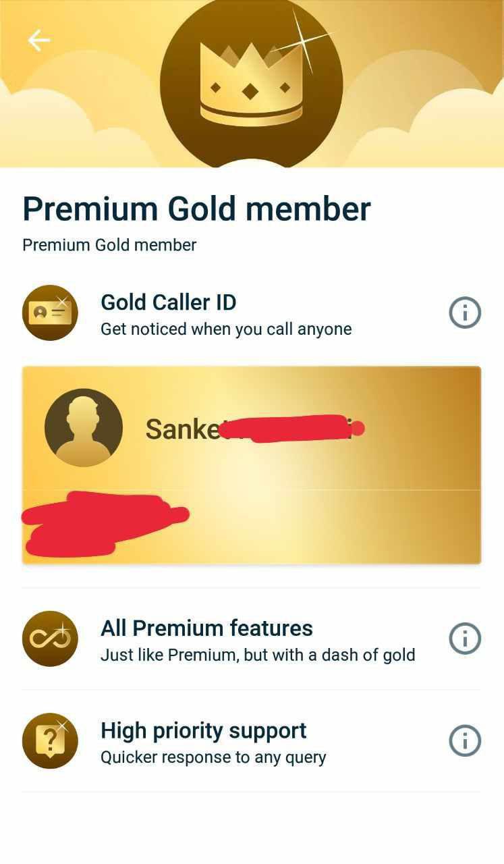Tap the question mark support icon

(50, 741)
